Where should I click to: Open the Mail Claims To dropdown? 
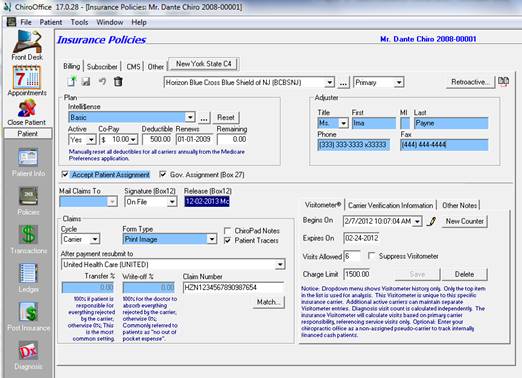coord(112,201)
